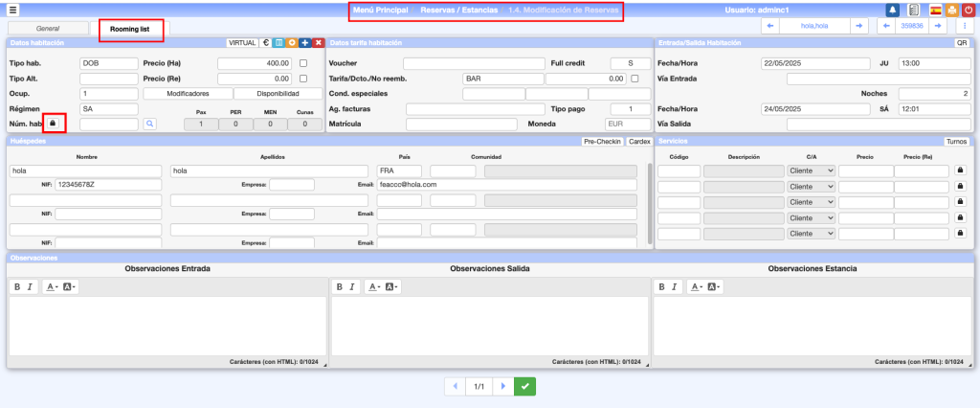This screenshot has width=980, height=408.
Task: Click the red X icon in Datos habitación
Action: coord(318,43)
